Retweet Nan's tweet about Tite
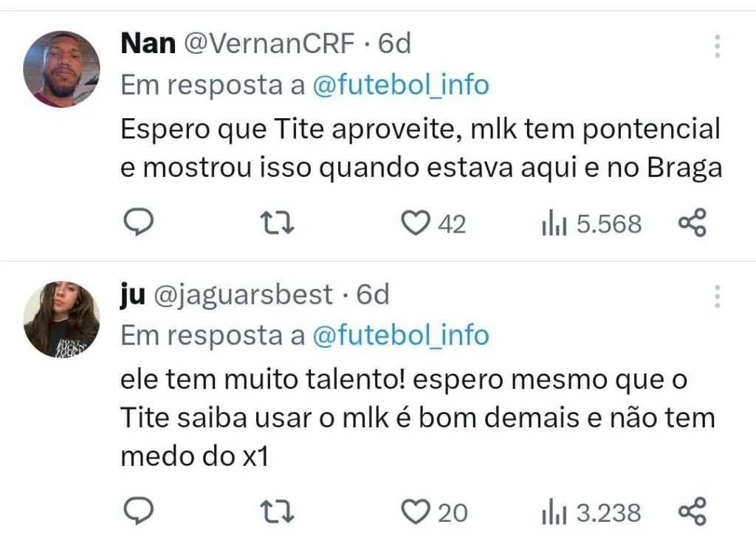The height and width of the screenshot is (547, 756). [x=279, y=223]
